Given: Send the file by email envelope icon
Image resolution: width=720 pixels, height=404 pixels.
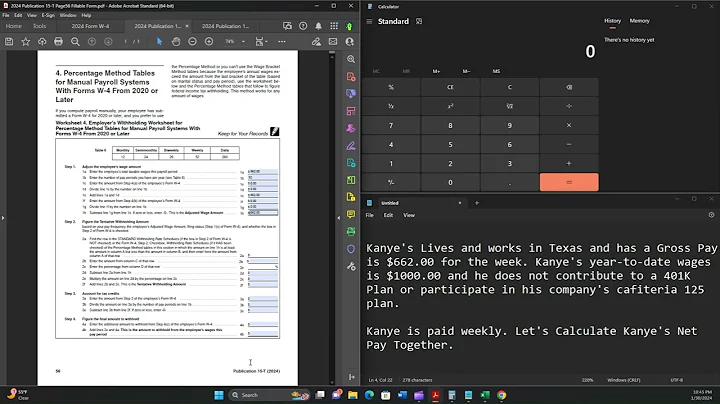Looking at the screenshot, I should pyautogui.click(x=333, y=42).
